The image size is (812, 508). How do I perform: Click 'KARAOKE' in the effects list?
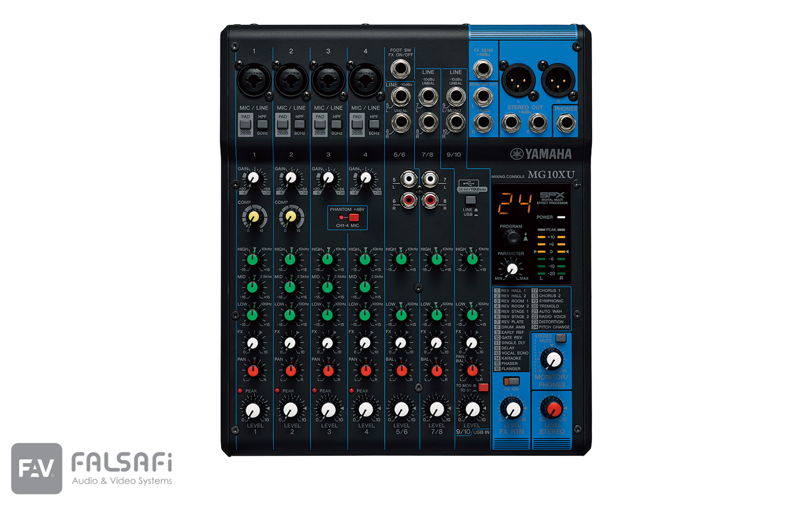pyautogui.click(x=511, y=358)
